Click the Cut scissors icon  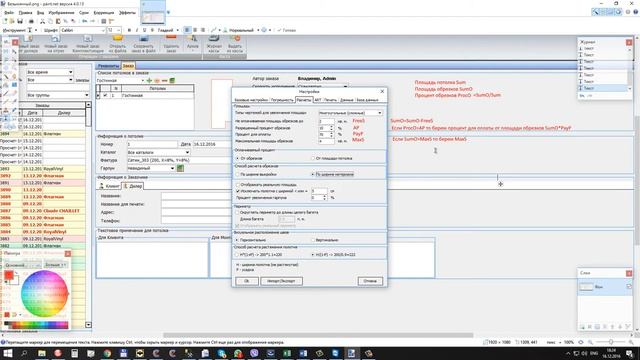pos(42,21)
